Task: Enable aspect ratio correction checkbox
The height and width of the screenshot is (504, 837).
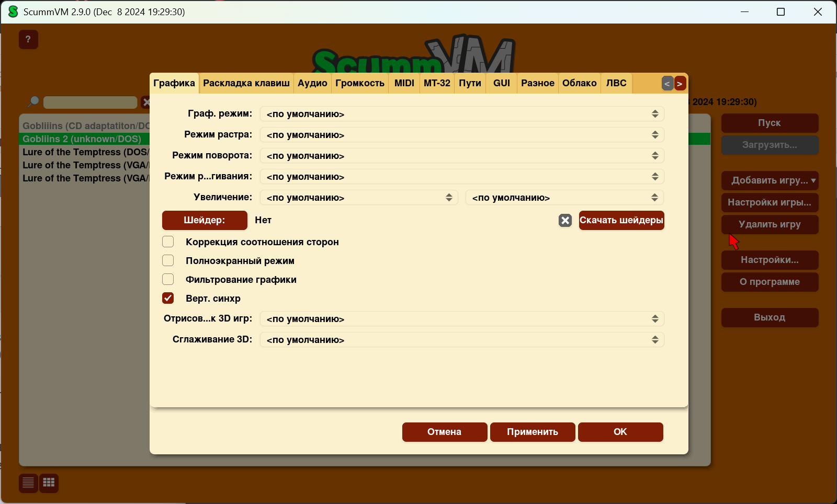Action: (x=168, y=242)
